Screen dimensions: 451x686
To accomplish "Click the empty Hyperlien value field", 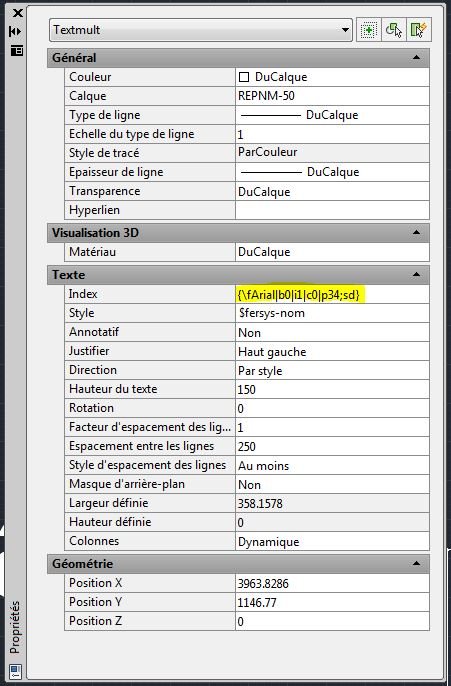I will (x=332, y=210).
